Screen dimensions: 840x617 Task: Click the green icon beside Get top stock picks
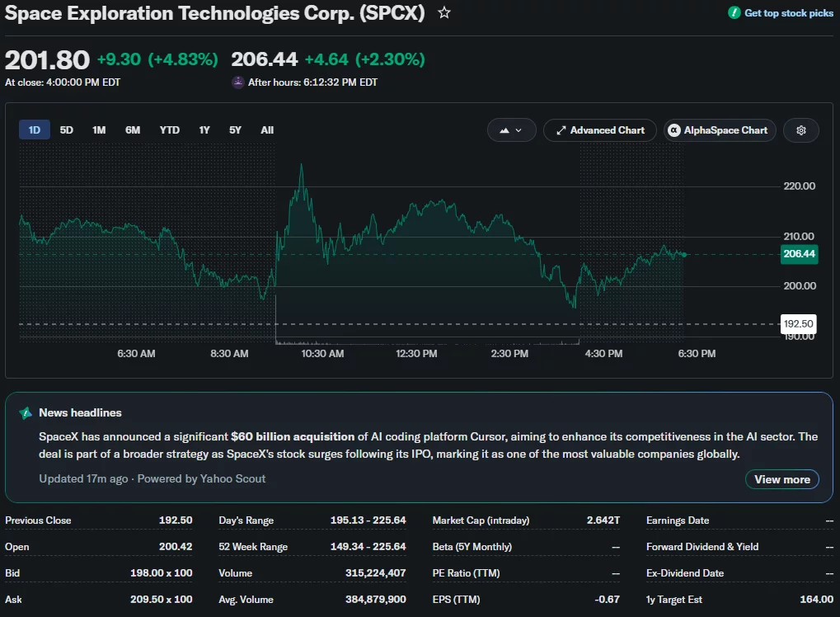click(734, 13)
